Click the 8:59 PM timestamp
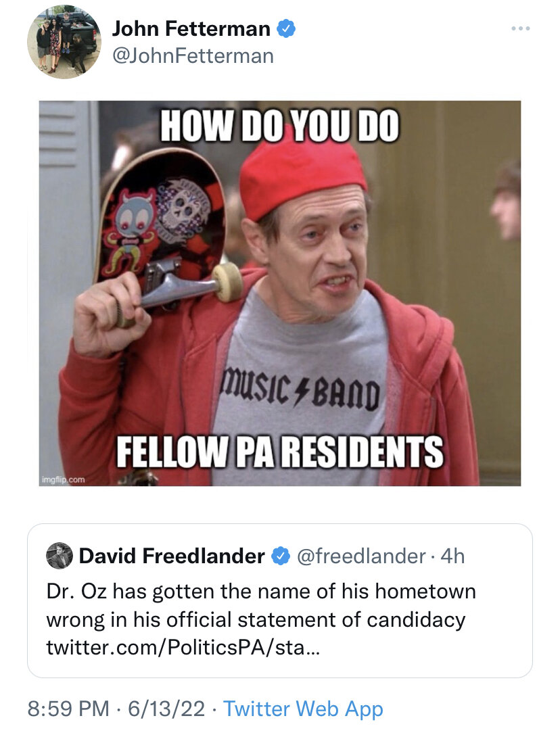 68,709
